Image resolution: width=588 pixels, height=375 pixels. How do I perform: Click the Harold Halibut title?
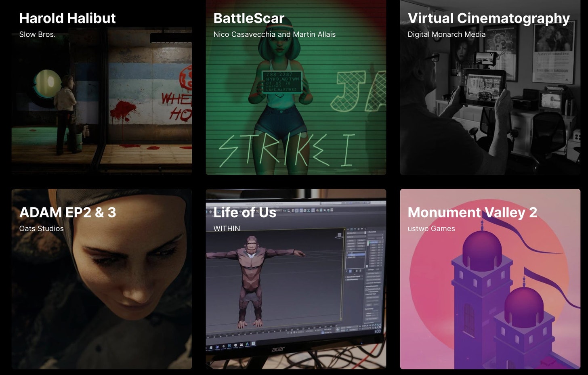(67, 18)
